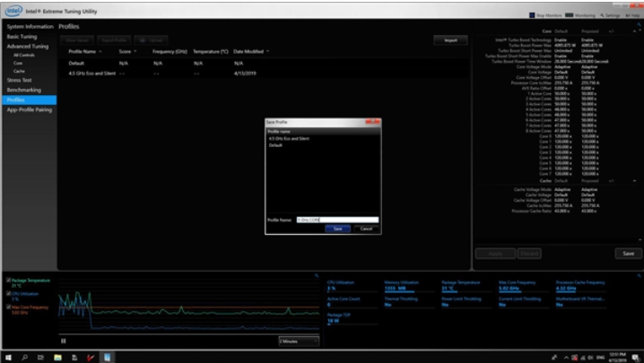Image resolution: width=644 pixels, height=363 pixels.
Task: Select the Profiles sidebar item
Action: (30, 99)
